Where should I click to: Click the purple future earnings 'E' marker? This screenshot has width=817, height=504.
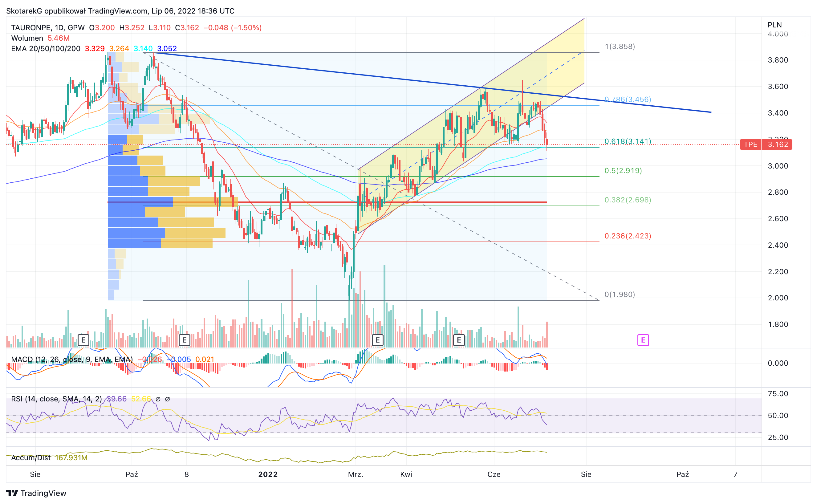pos(643,340)
